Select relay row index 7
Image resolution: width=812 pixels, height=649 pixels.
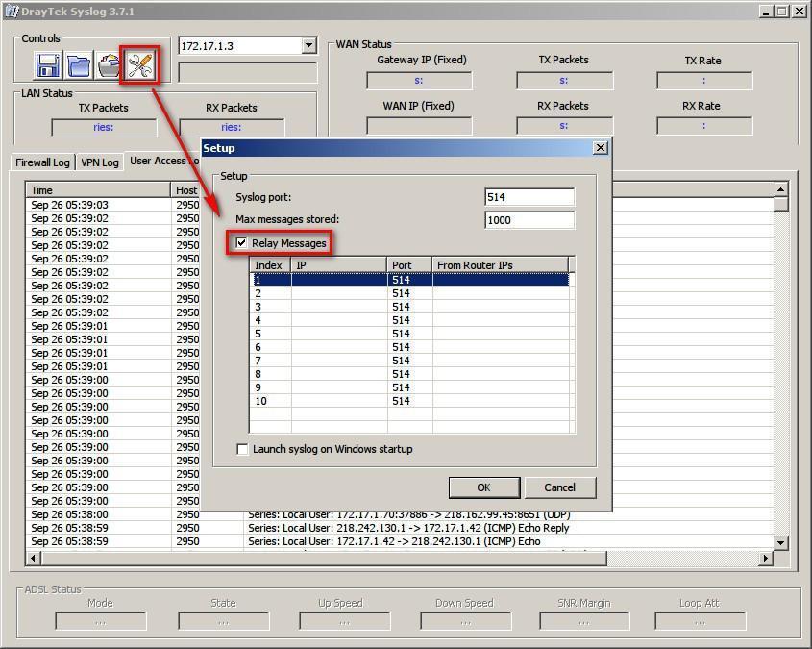(409, 361)
